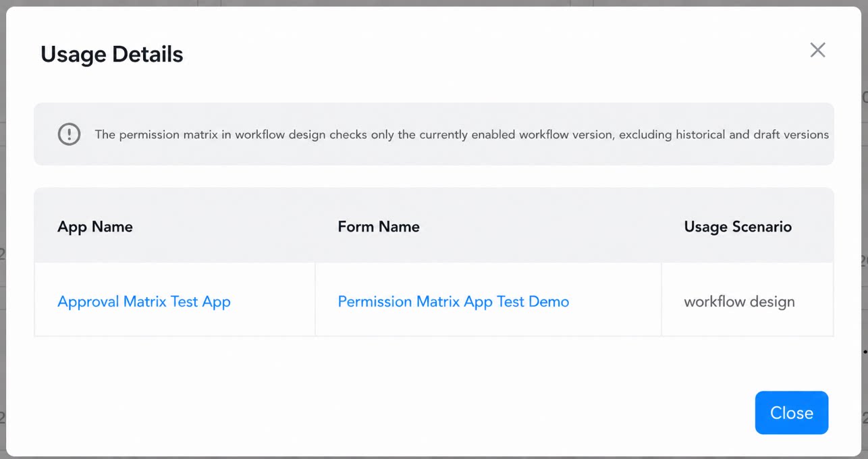The width and height of the screenshot is (868, 459).
Task: Click the permission matrix notice text
Action: click(x=462, y=134)
